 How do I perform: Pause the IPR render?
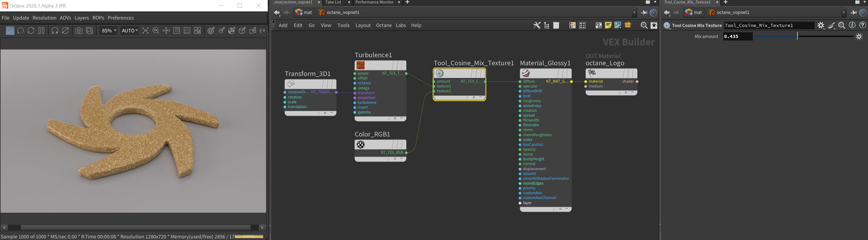(x=41, y=31)
